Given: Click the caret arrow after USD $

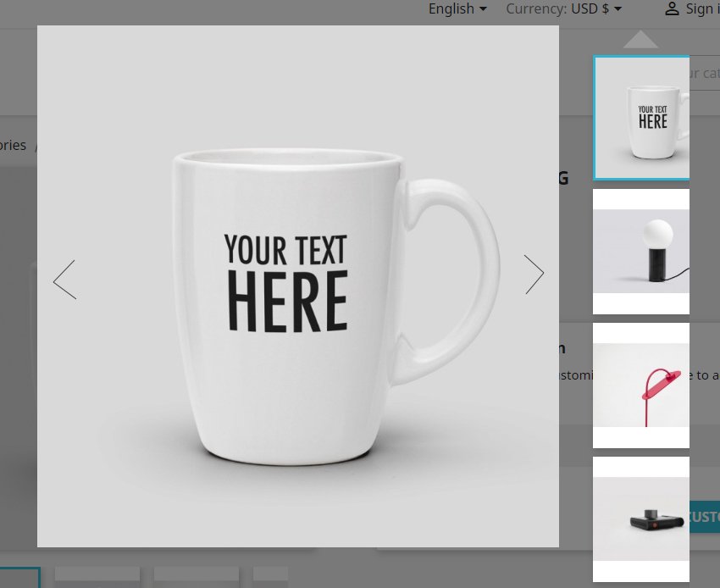Looking at the screenshot, I should pos(618,9).
